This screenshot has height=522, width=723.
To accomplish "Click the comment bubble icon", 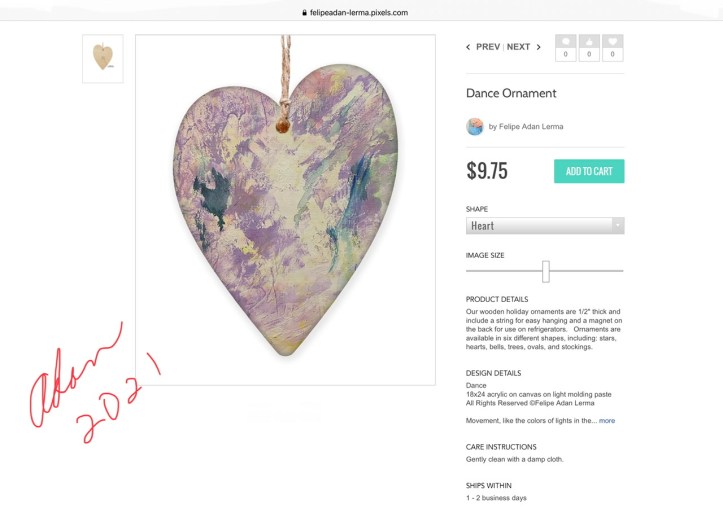I will tap(565, 42).
